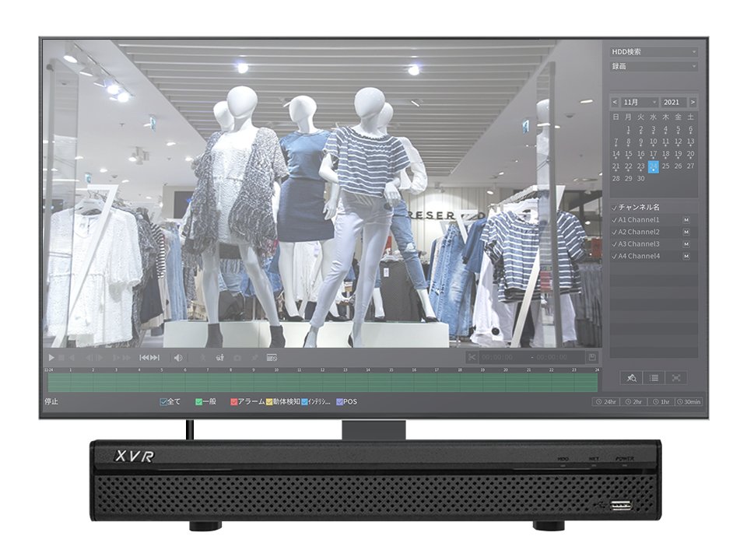Toggle the POS record type checkbox

(x=340, y=402)
